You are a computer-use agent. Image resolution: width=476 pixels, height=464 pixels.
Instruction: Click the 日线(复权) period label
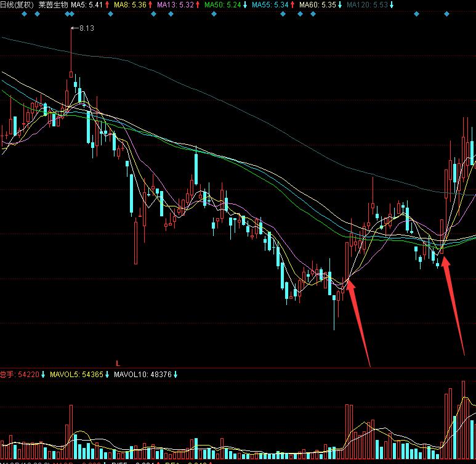pos(17,5)
